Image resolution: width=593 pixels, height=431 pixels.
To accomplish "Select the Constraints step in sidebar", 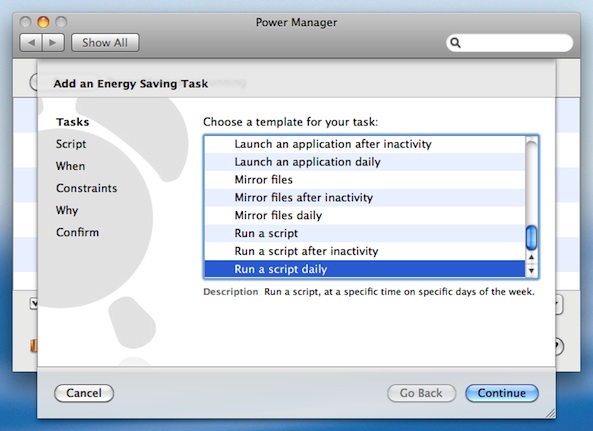I will pyautogui.click(x=87, y=188).
